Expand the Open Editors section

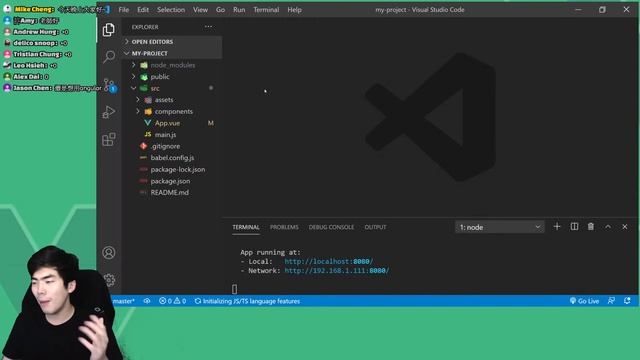pos(172,42)
